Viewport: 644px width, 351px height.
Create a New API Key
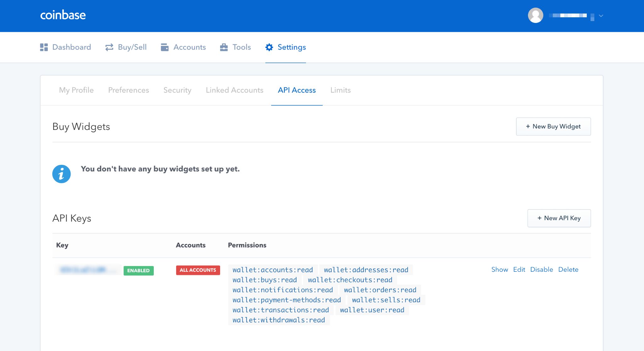tap(559, 218)
